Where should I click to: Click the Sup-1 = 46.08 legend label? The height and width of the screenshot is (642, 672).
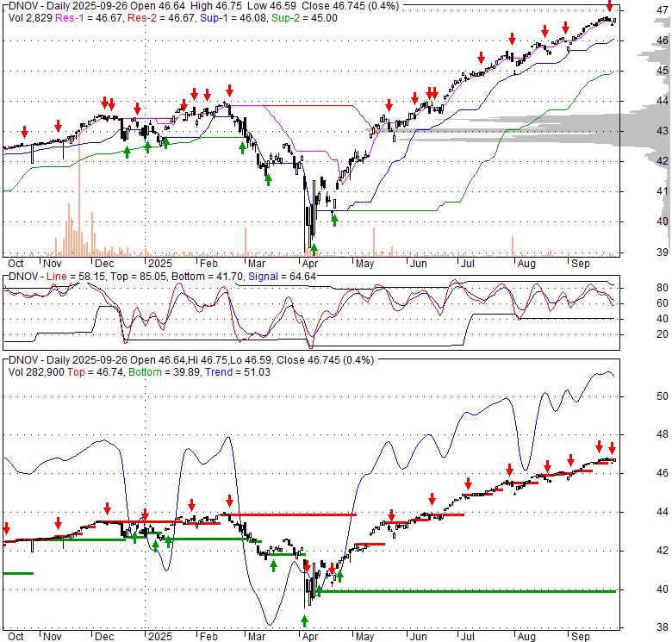233,18
